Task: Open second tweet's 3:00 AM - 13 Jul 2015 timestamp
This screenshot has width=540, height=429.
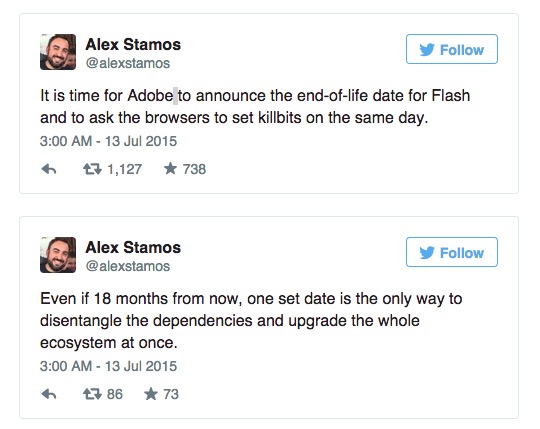Action: (108, 366)
